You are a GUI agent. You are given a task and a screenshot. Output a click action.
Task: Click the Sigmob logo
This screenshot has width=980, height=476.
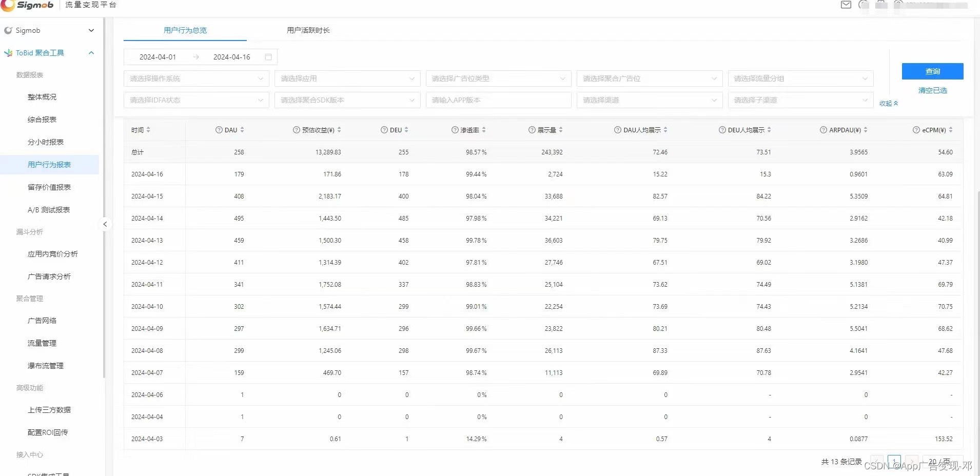click(28, 5)
